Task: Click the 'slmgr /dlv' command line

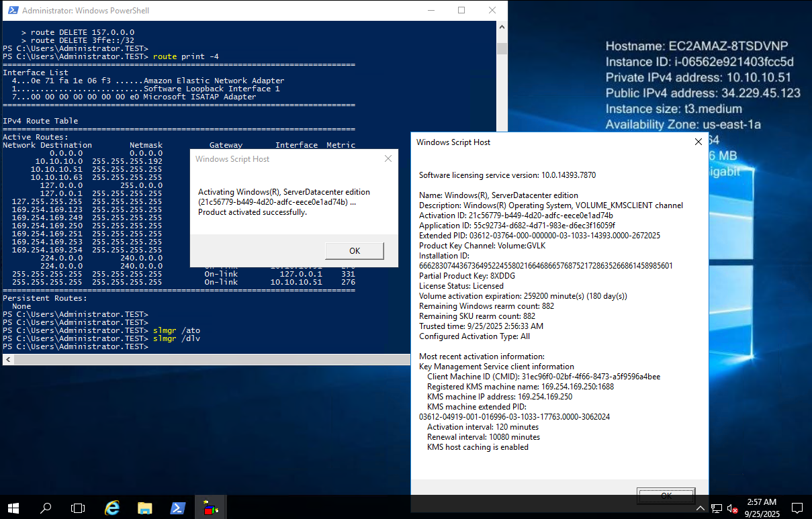Action: (x=177, y=338)
